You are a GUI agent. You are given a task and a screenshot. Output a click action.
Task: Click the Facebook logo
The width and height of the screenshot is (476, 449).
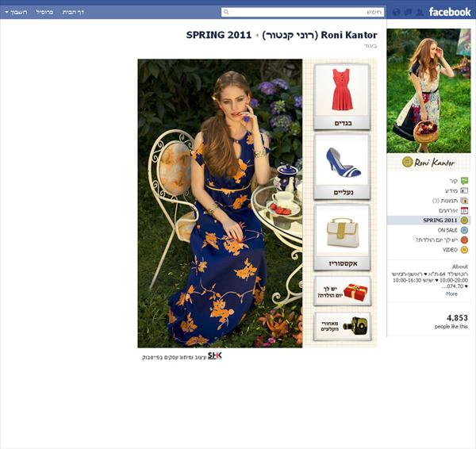click(450, 12)
